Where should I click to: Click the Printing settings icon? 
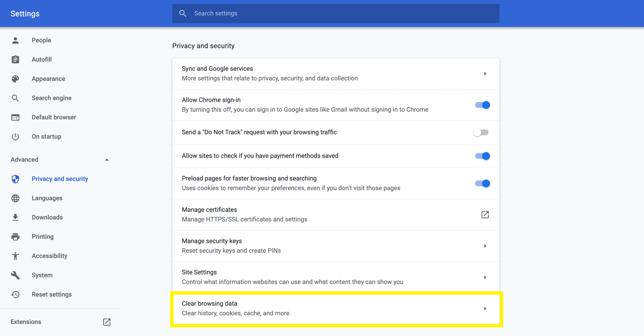tap(15, 236)
